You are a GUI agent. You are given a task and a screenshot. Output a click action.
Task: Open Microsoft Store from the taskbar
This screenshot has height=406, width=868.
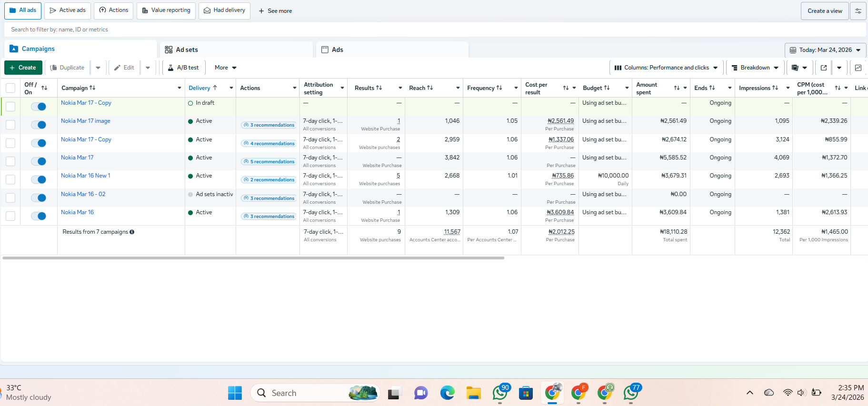(x=526, y=393)
